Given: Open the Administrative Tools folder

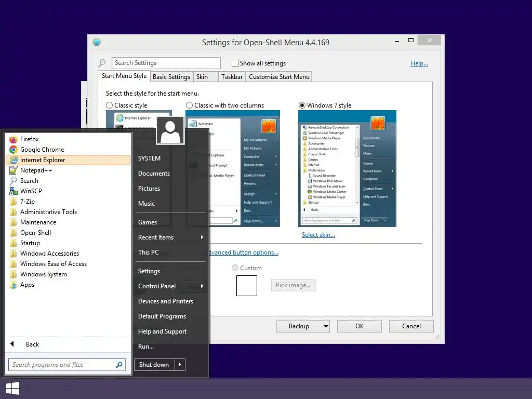Looking at the screenshot, I should point(68,212).
